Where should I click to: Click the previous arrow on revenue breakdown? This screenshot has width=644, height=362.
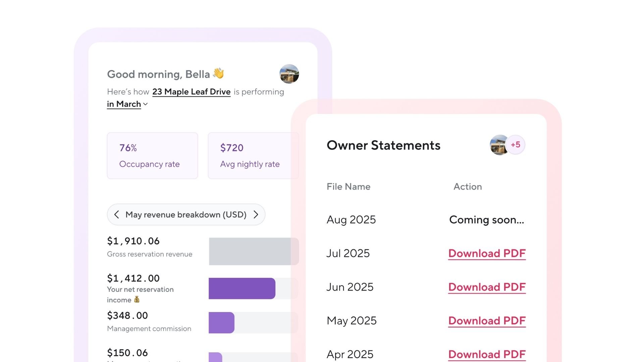tap(116, 215)
